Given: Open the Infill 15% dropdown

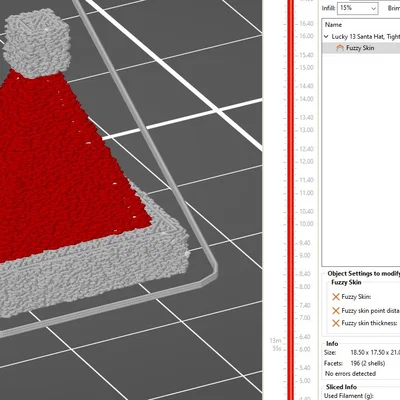Looking at the screenshot, I should [x=358, y=8].
